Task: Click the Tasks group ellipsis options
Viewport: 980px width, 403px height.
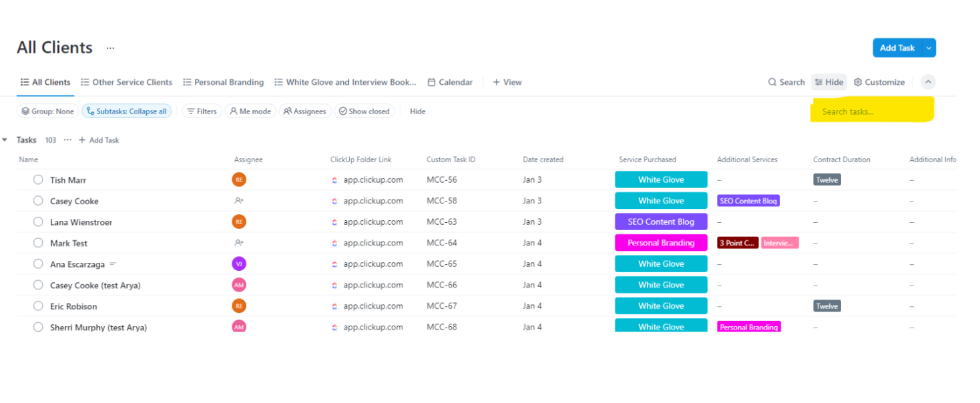Action: click(67, 140)
